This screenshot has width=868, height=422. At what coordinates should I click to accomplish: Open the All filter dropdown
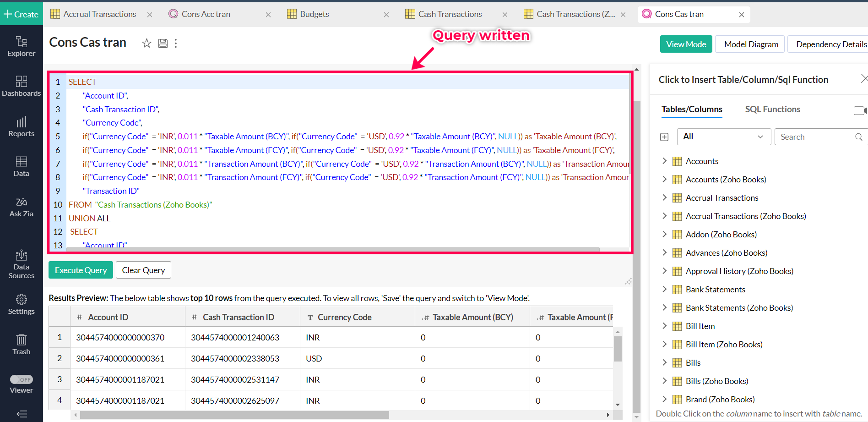coord(724,137)
